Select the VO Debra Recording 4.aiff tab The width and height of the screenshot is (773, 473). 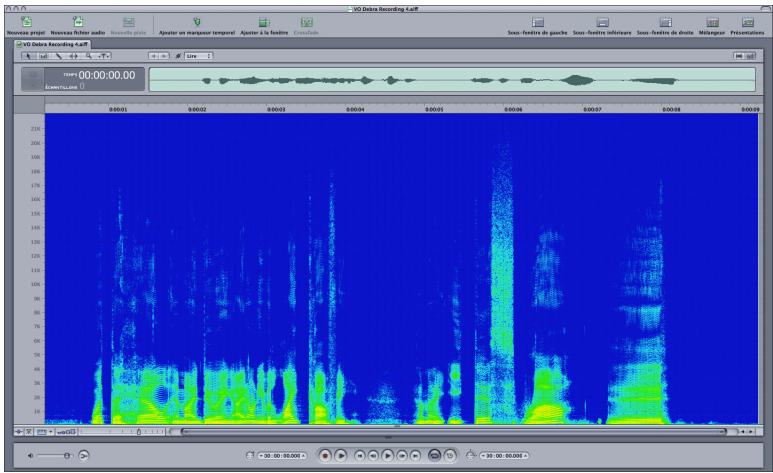click(x=52, y=44)
